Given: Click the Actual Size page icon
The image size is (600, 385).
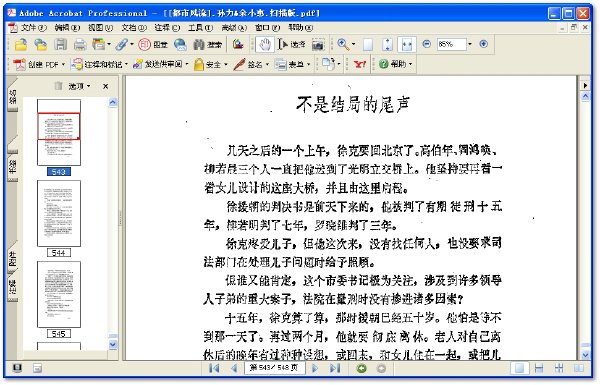Looking at the screenshot, I should click(368, 45).
